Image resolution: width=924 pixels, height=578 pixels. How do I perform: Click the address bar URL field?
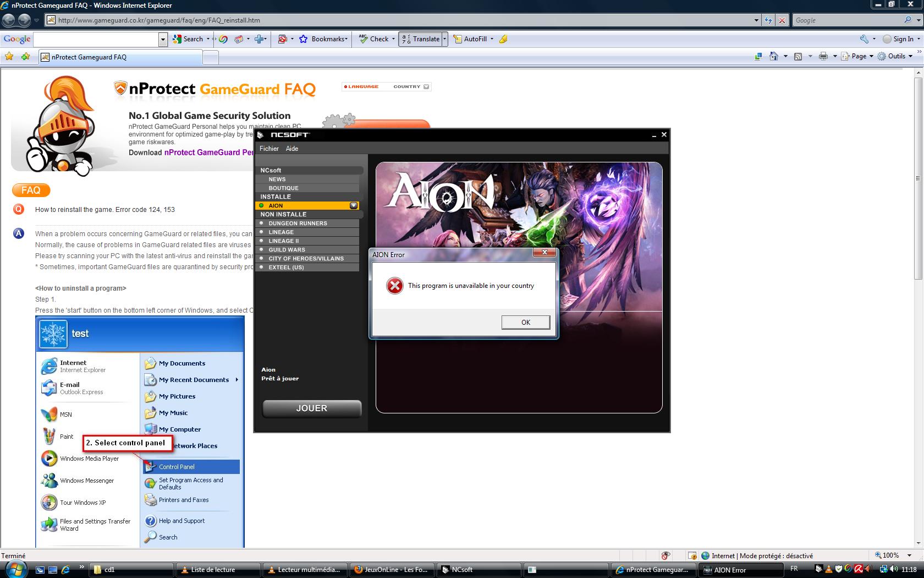400,20
